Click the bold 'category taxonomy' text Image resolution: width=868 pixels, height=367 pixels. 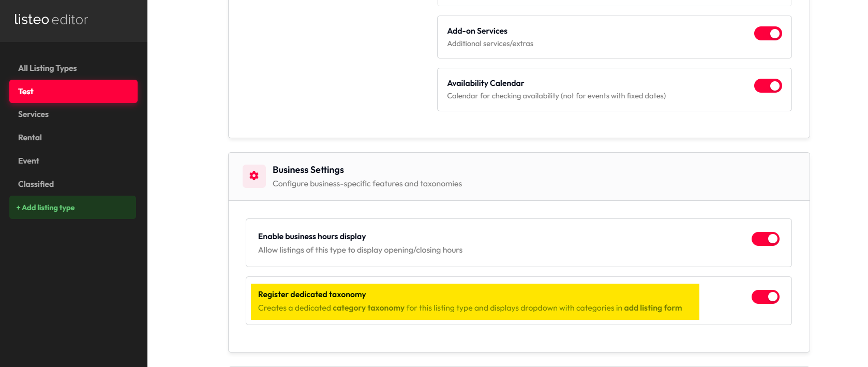368,308
